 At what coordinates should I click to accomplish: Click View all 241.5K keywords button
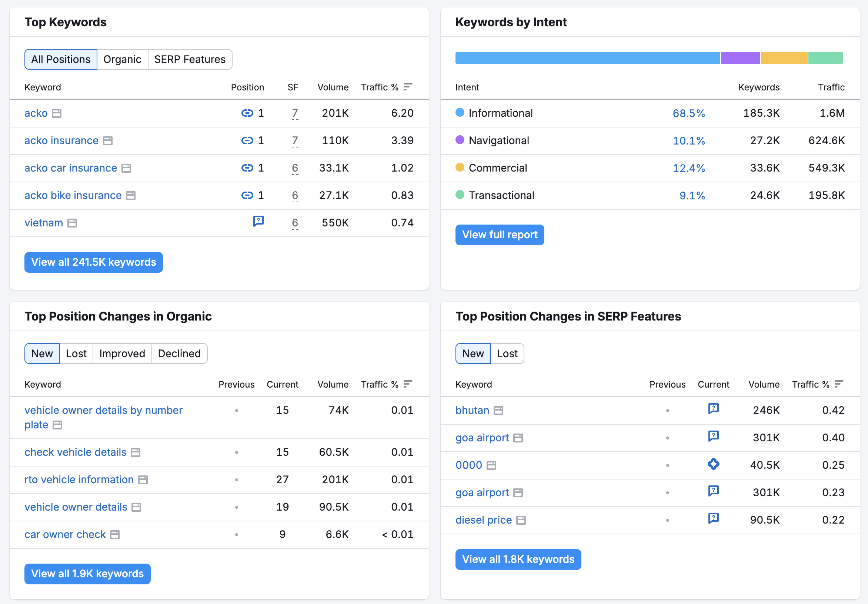94,262
